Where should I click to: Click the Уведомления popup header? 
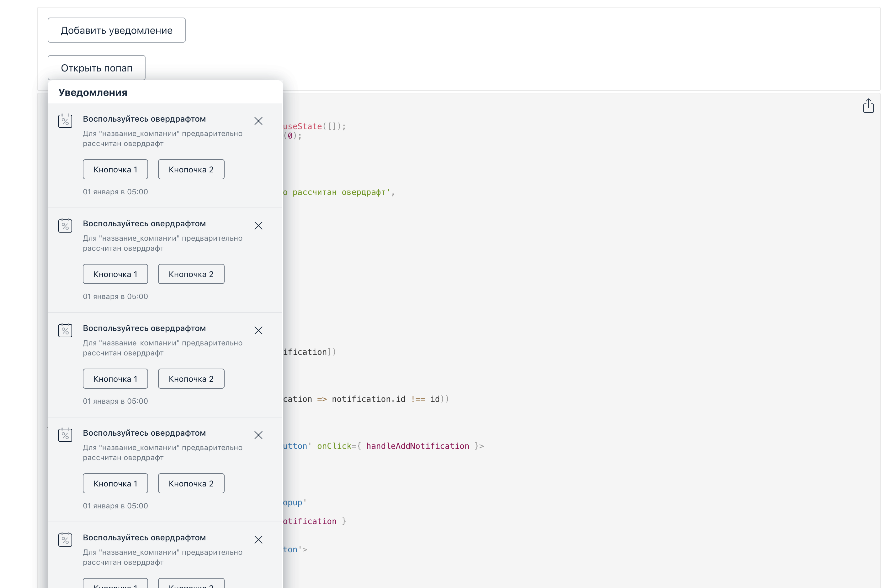click(93, 93)
